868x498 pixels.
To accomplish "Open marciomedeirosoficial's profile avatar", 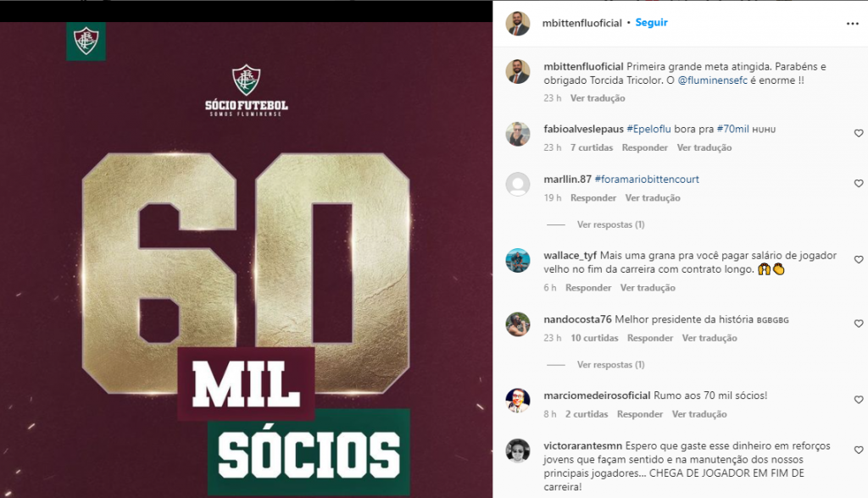I will click(x=518, y=401).
